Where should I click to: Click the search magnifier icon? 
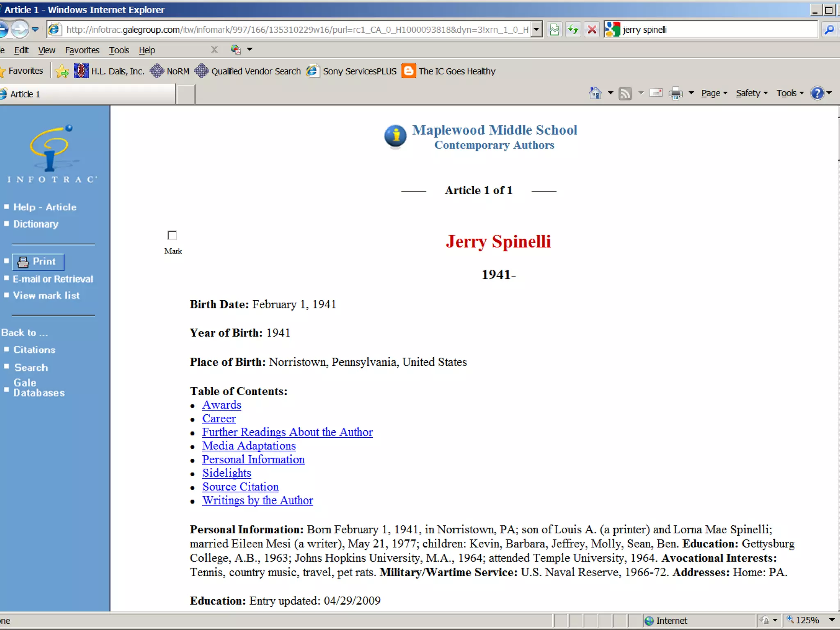click(829, 30)
